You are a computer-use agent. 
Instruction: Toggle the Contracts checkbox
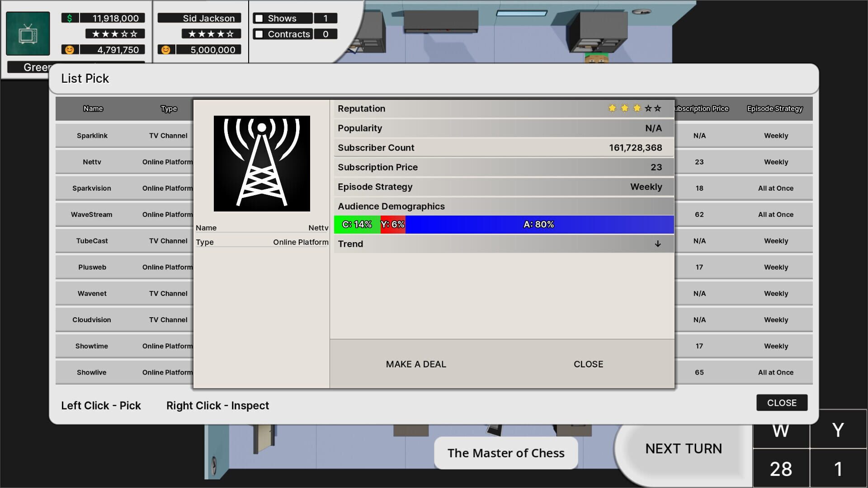pyautogui.click(x=259, y=34)
